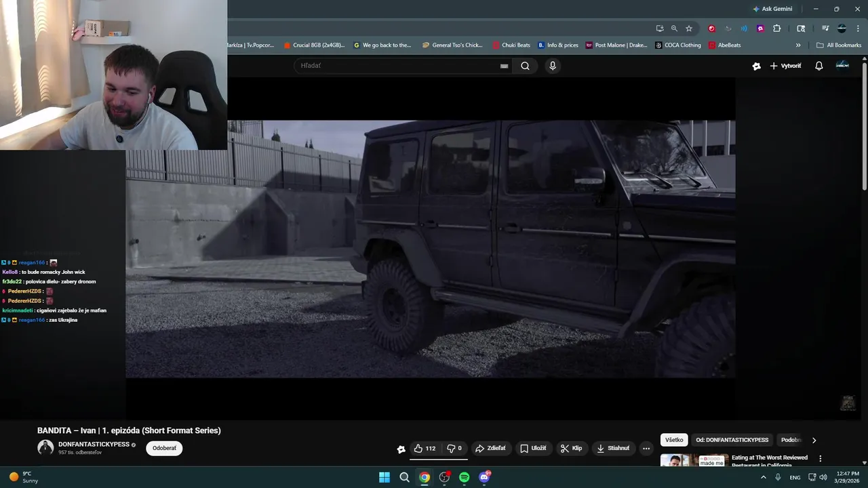The width and height of the screenshot is (868, 488).
Task: Open the OBS icon in taskbar
Action: 444,477
